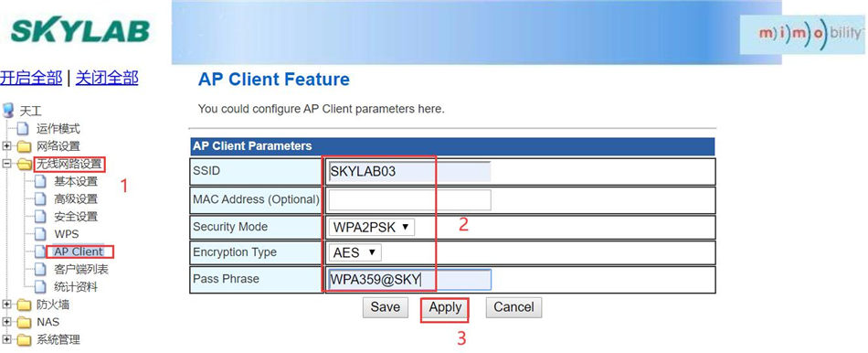
Task: Open 基本设置 wireless page
Action: pos(76,181)
